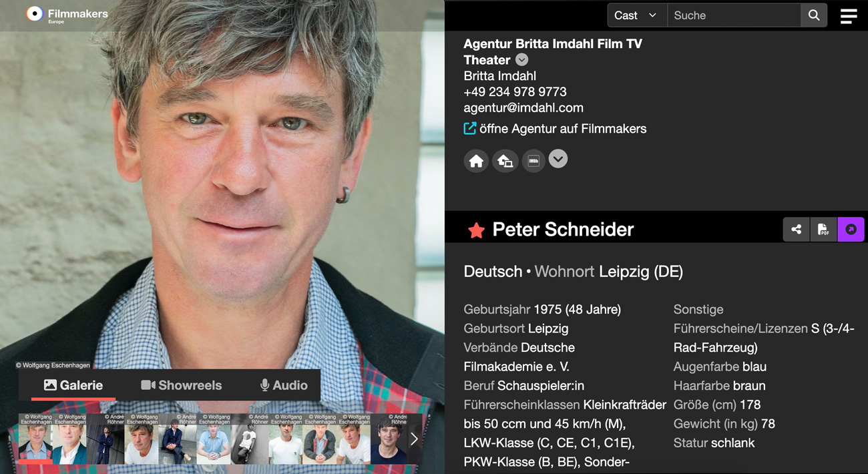The image size is (868, 474).
Task: Click agentur@imdahl.com email address
Action: [x=523, y=107]
